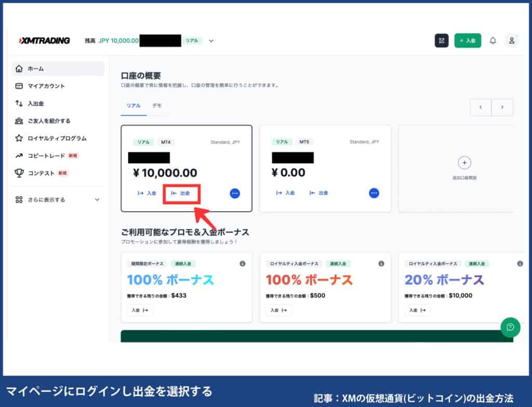Image resolution: width=532 pixels, height=407 pixels.
Task: Click the コンテスト trophy icon
Action: 19,172
